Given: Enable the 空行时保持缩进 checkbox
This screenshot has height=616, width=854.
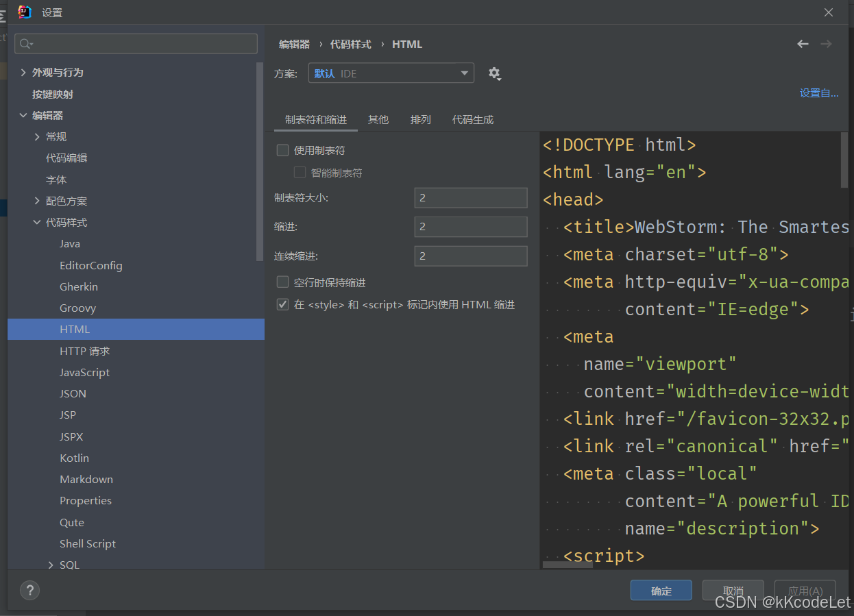Looking at the screenshot, I should [282, 282].
